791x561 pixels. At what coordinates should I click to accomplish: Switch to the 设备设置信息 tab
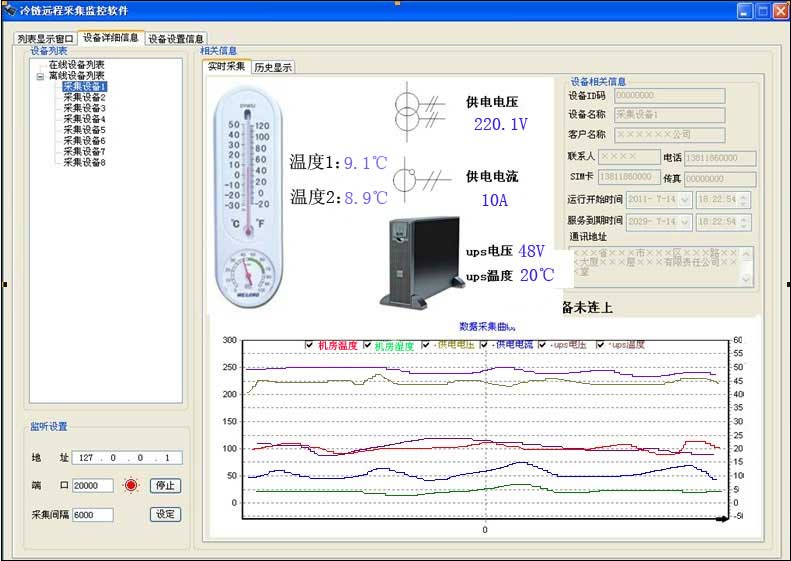click(176, 38)
